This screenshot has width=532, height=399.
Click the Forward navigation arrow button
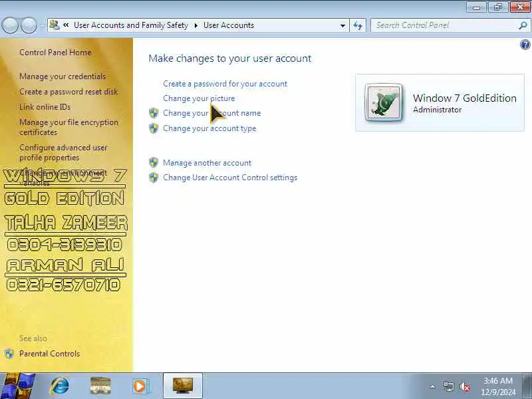click(29, 25)
